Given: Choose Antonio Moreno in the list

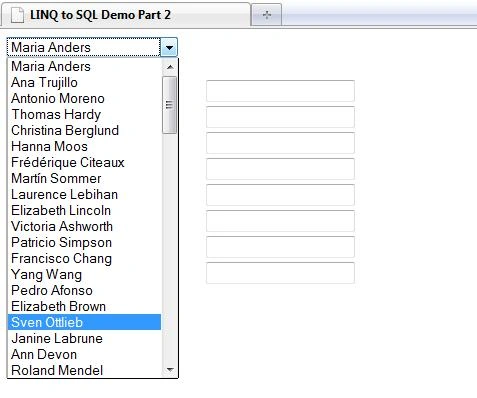Looking at the screenshot, I should pos(84,98).
